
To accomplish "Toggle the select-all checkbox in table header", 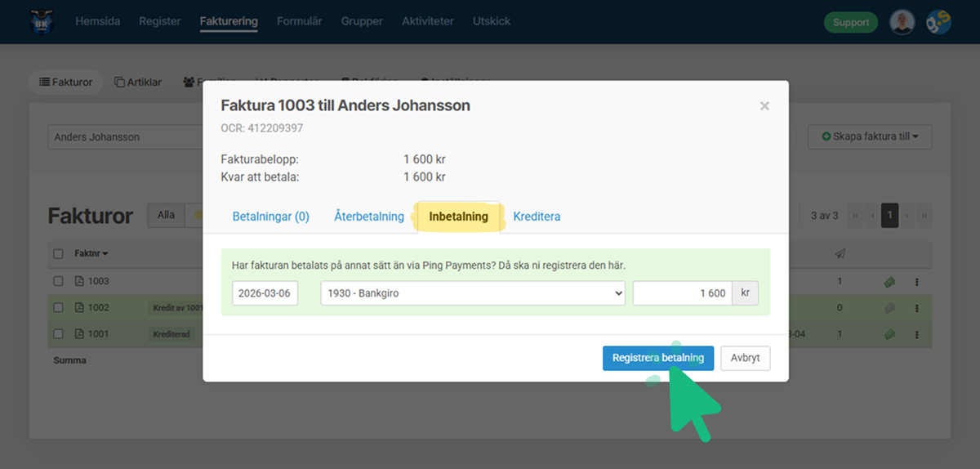I will click(58, 254).
